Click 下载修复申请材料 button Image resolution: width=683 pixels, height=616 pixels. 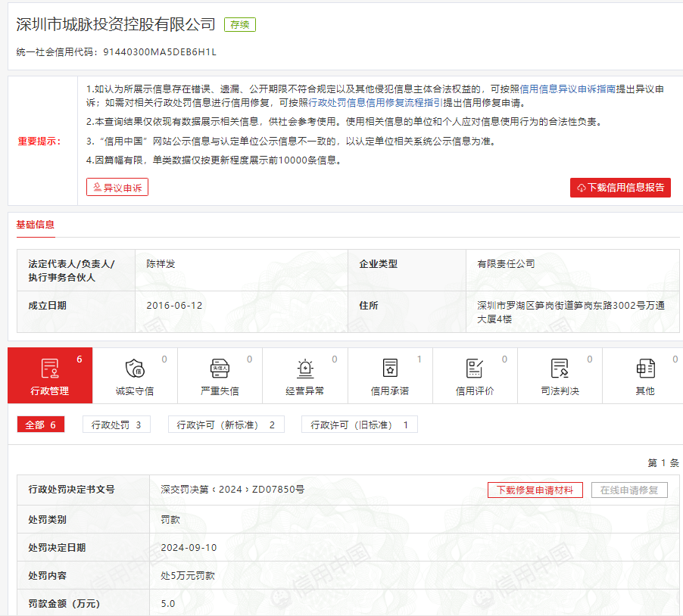(535, 490)
